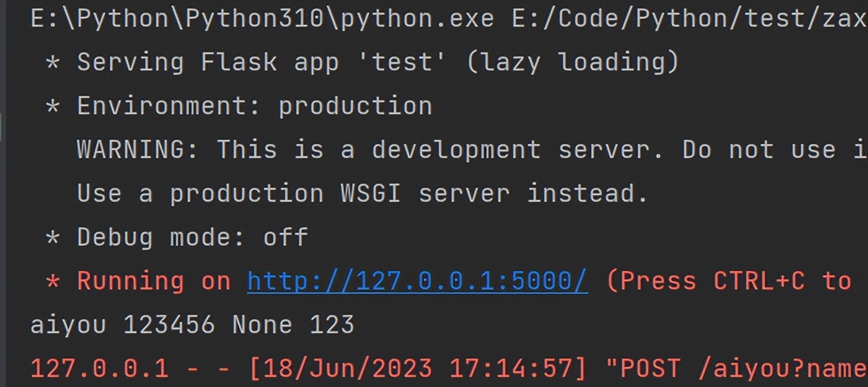Click the red "Running on" text
Screen dimensions: 868x387
(x=154, y=281)
